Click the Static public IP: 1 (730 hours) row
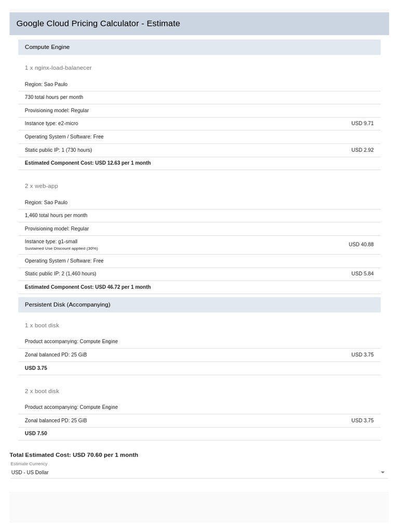The image size is (399, 532). (58, 150)
